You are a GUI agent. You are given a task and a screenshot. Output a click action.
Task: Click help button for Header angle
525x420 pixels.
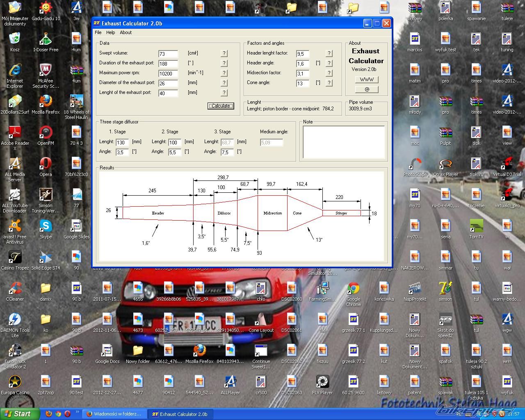tap(329, 63)
